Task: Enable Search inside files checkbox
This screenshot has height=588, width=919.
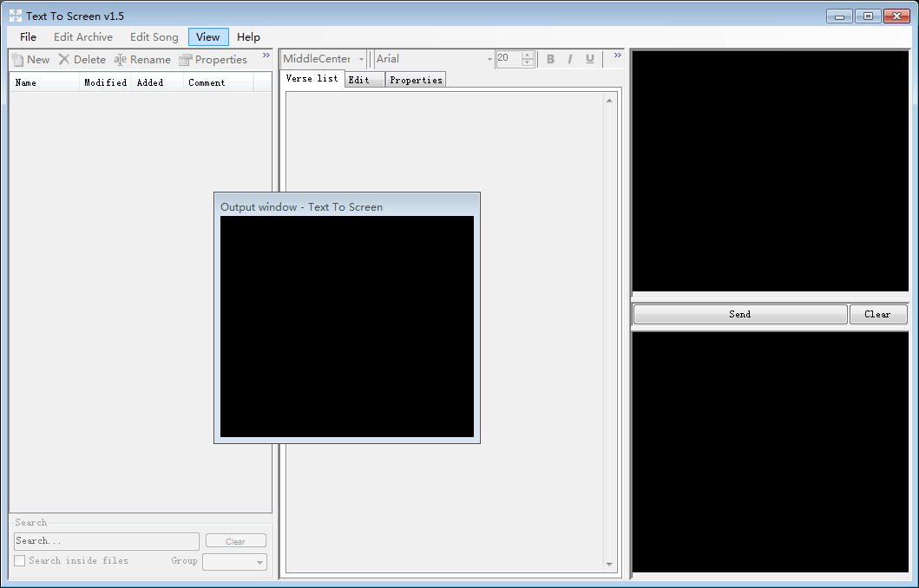Action: 20,560
